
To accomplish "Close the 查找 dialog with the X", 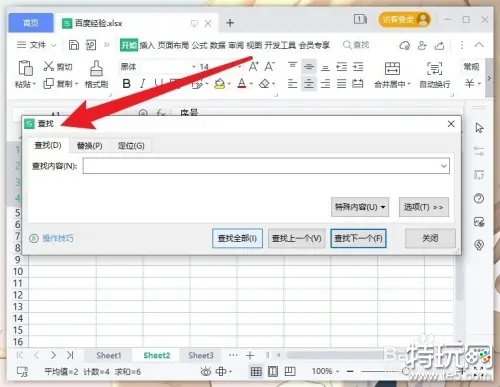I will tap(451, 124).
